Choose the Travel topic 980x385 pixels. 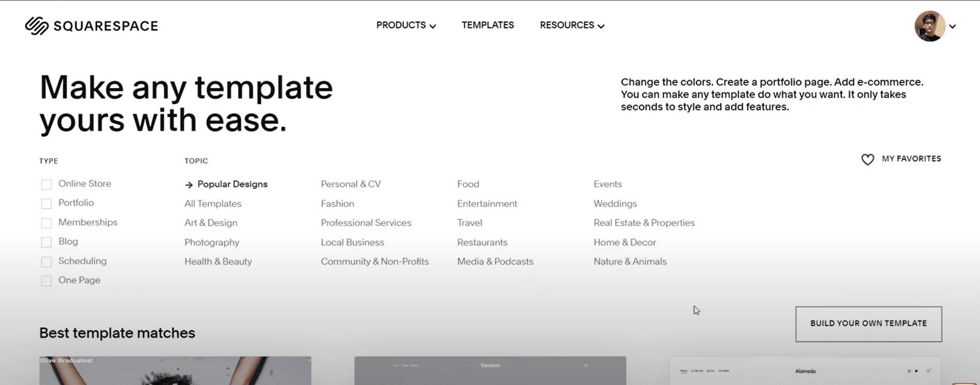coord(470,223)
